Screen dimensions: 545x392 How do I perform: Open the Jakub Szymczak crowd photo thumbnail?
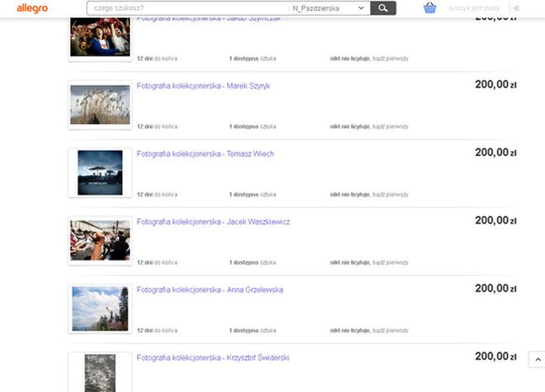tap(100, 38)
